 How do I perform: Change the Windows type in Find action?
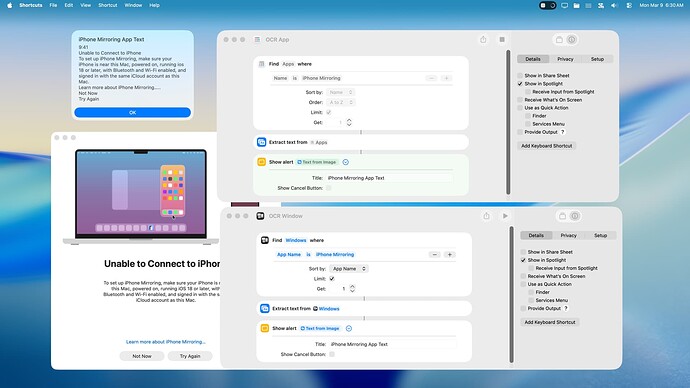coord(296,240)
